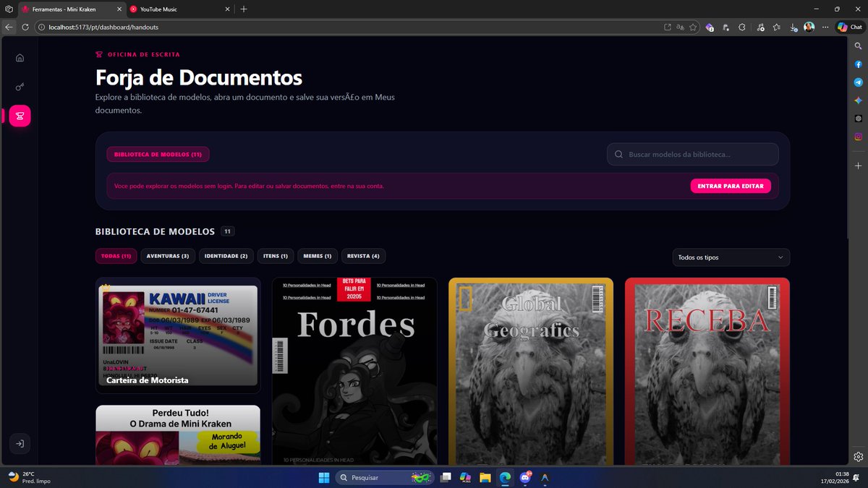868x488 pixels.
Task: Click the sign-in arrow icon at sidebar bottom
Action: click(x=20, y=443)
